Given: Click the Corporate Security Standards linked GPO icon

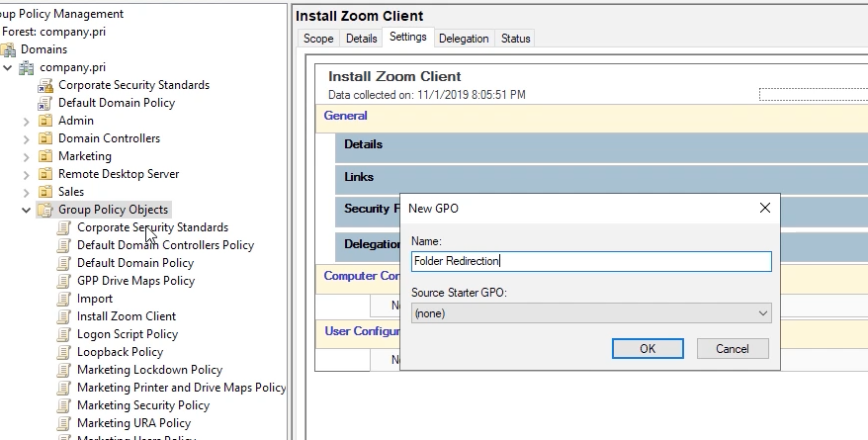Looking at the screenshot, I should (x=45, y=85).
